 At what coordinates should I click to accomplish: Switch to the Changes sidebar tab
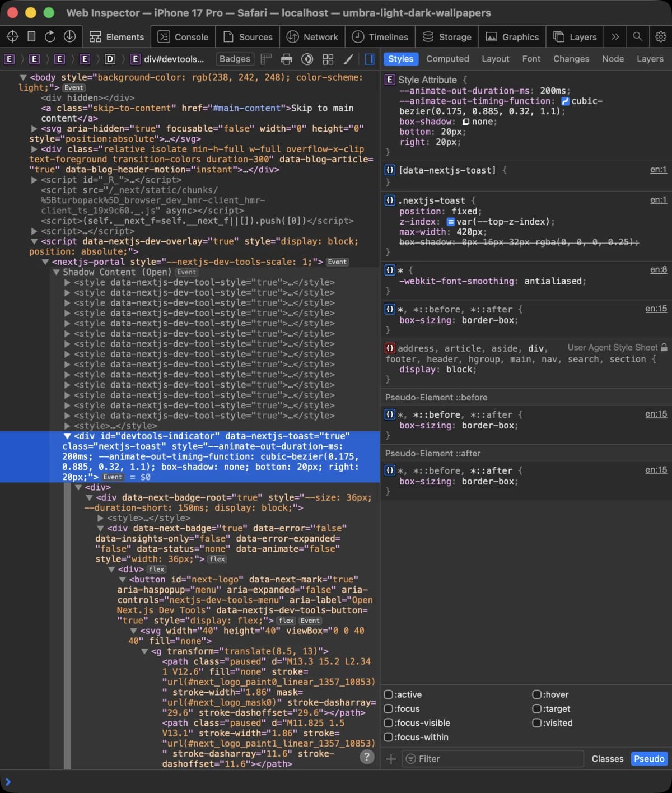coord(571,59)
